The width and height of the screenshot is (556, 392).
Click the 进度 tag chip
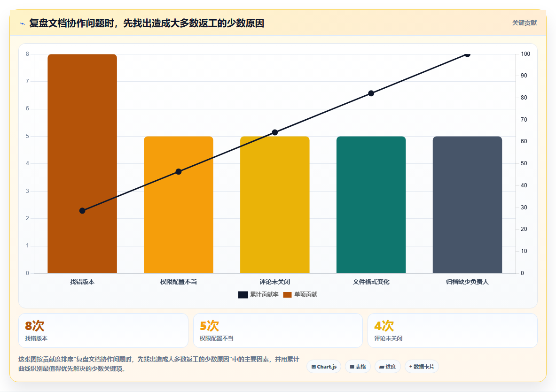pyautogui.click(x=388, y=367)
